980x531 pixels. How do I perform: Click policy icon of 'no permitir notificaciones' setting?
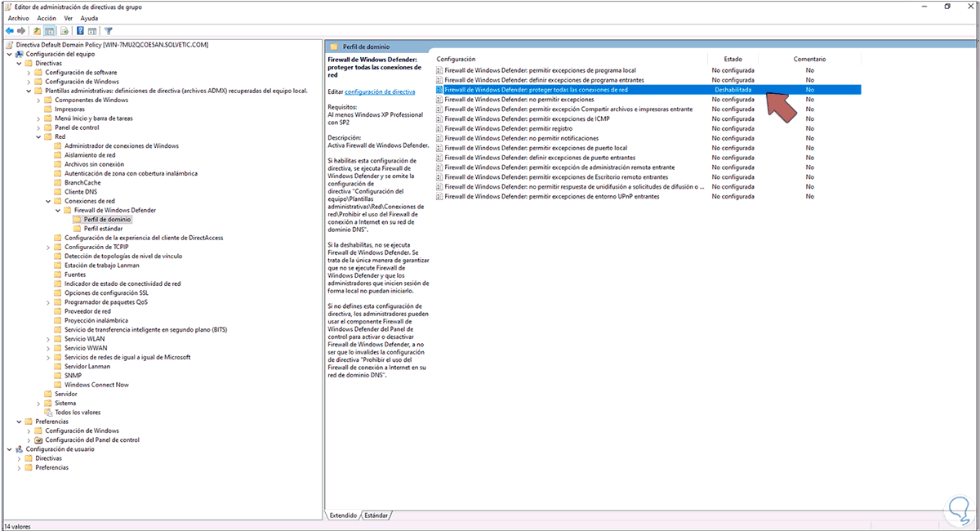439,138
